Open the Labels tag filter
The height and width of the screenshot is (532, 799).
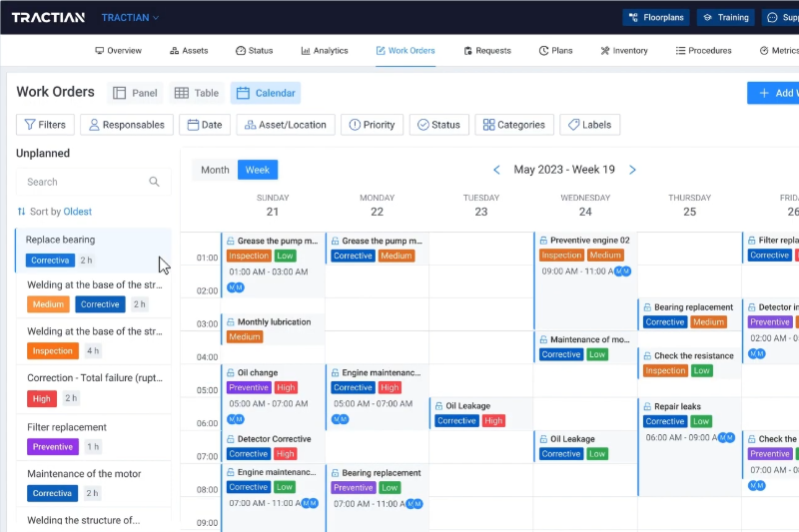[x=589, y=125]
